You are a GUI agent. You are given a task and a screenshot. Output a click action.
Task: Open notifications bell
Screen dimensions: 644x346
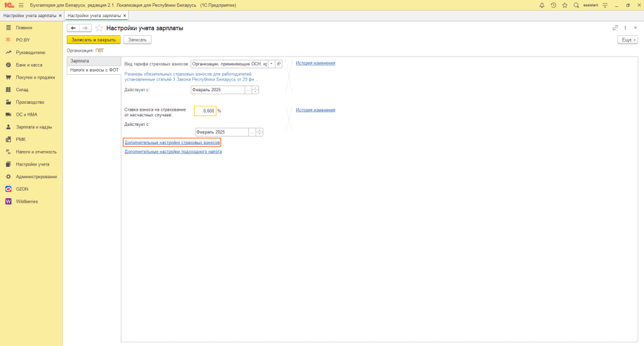pyautogui.click(x=541, y=5)
